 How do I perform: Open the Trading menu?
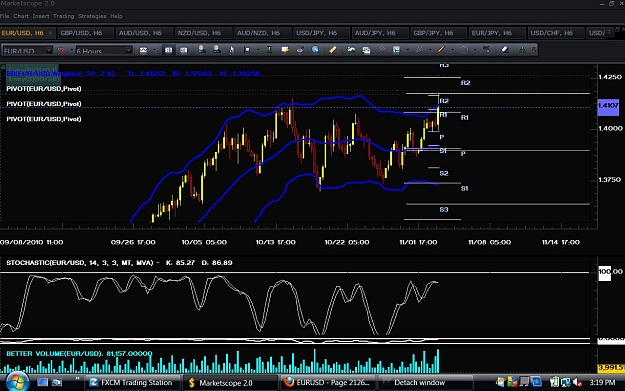click(64, 16)
